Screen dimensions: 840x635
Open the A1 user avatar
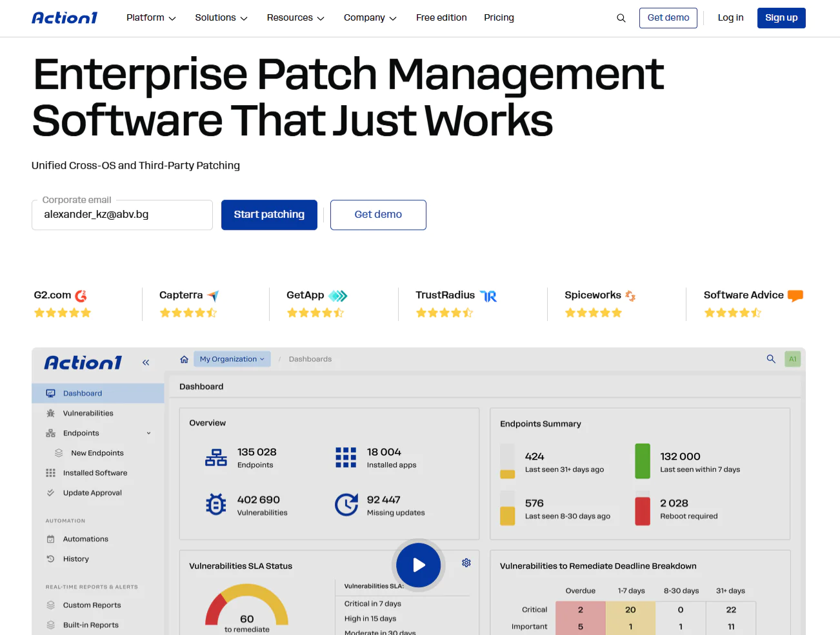tap(793, 359)
